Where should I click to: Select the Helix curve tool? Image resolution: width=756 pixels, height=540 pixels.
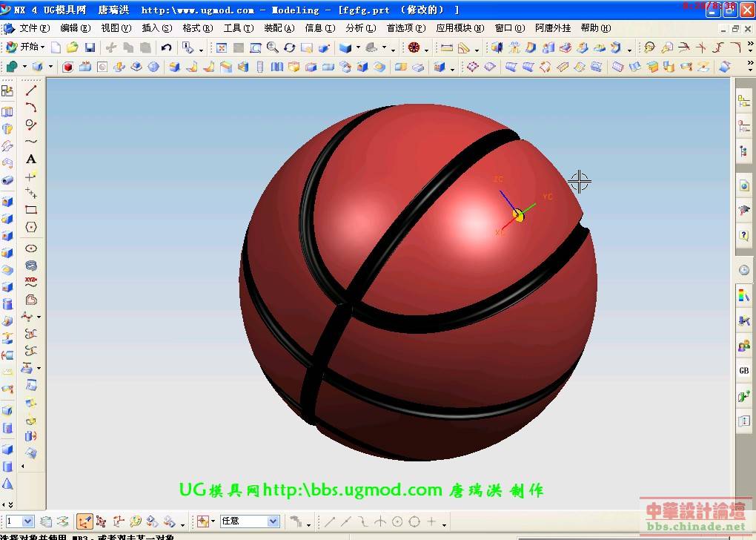(x=31, y=266)
